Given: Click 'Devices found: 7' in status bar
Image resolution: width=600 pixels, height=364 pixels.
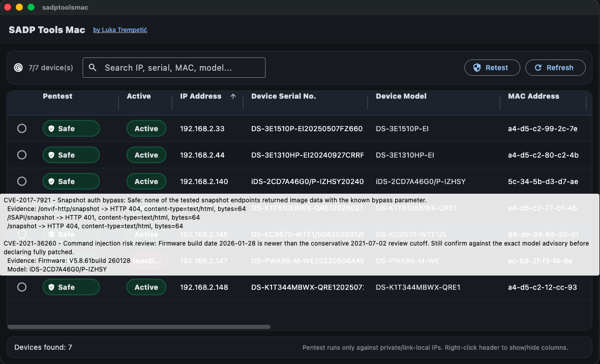Looking at the screenshot, I should (x=43, y=347).
